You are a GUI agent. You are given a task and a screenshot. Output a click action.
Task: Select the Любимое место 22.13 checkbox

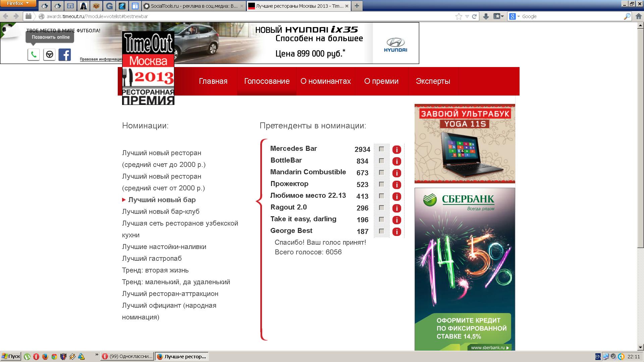pos(381,196)
